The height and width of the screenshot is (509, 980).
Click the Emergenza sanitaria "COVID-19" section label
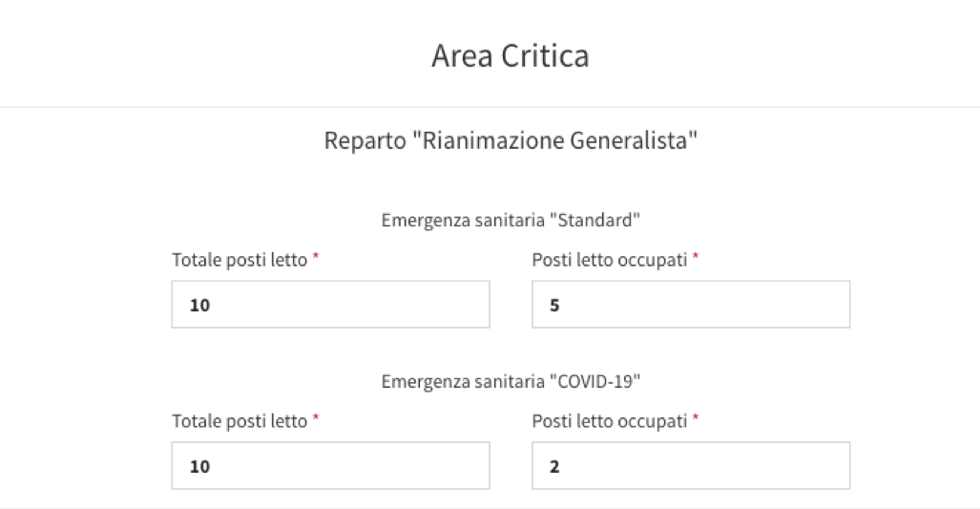click(511, 381)
